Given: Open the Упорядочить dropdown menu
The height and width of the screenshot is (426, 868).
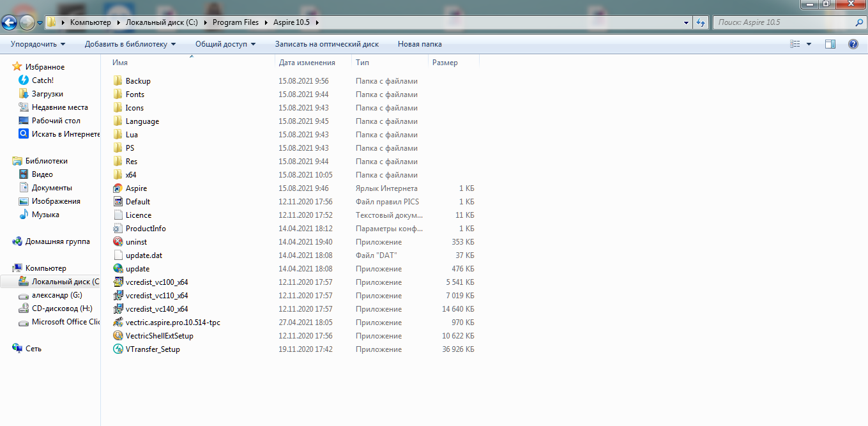Looking at the screenshot, I should tap(38, 44).
